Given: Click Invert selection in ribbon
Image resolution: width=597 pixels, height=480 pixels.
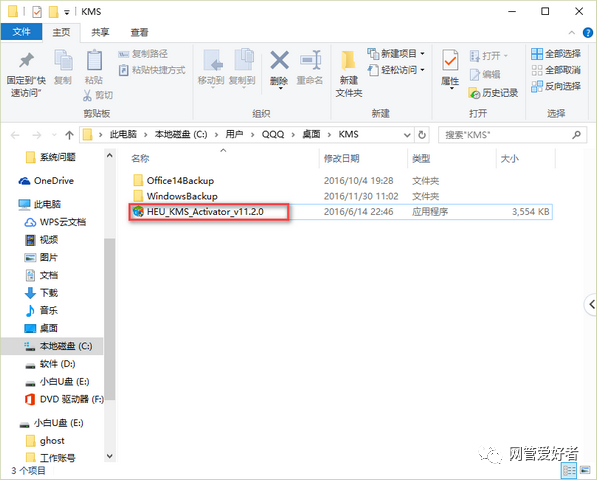Looking at the screenshot, I should pyautogui.click(x=556, y=86).
